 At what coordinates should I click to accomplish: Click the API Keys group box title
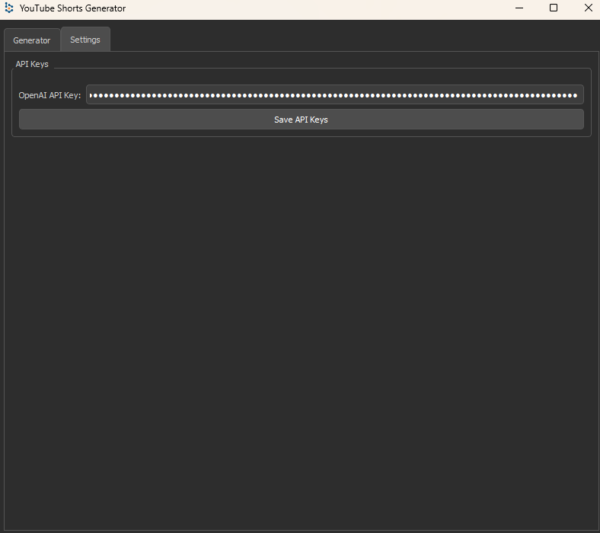point(32,64)
